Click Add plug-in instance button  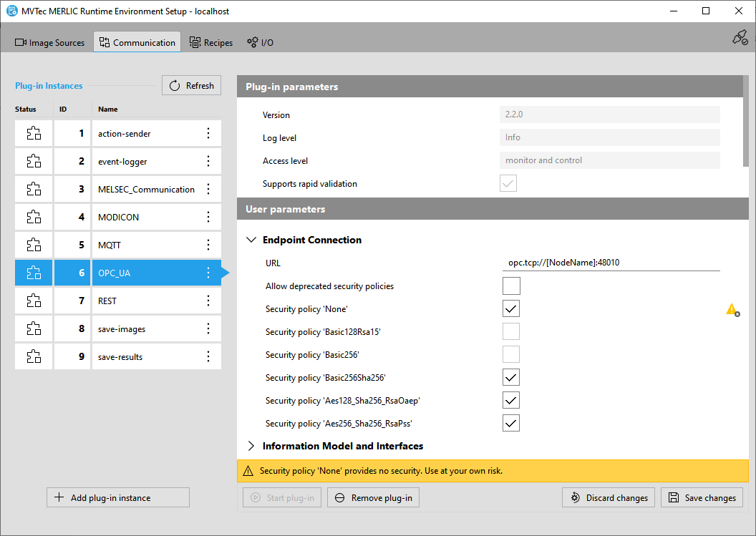pyautogui.click(x=118, y=498)
